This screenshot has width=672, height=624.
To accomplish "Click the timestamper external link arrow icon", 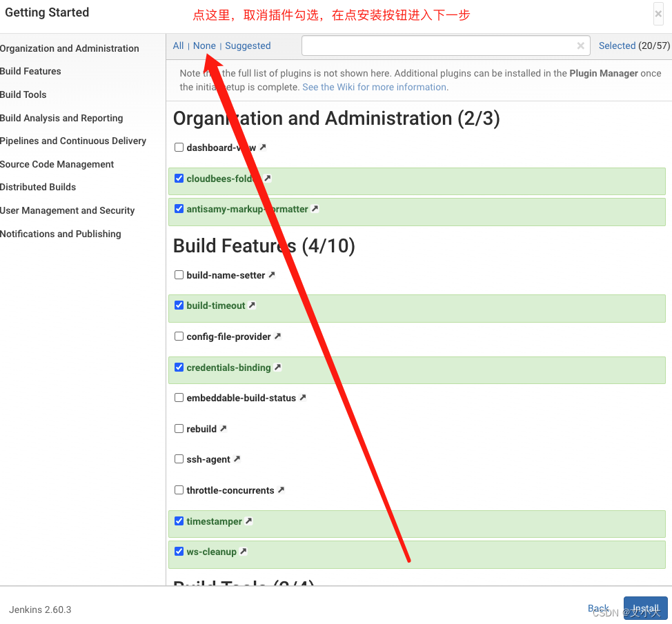I will coord(248,521).
